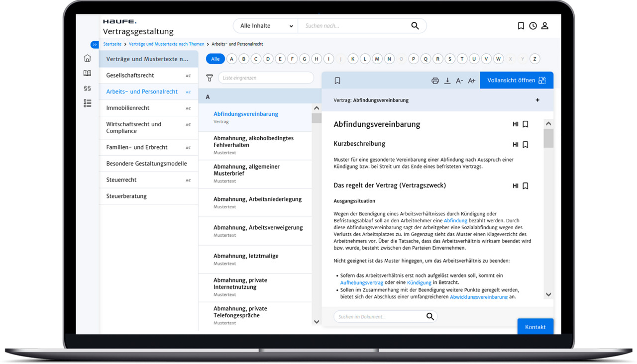Open the 'Alle Inhalte' dropdown
Screen dimensions: 637x364
coord(266,26)
